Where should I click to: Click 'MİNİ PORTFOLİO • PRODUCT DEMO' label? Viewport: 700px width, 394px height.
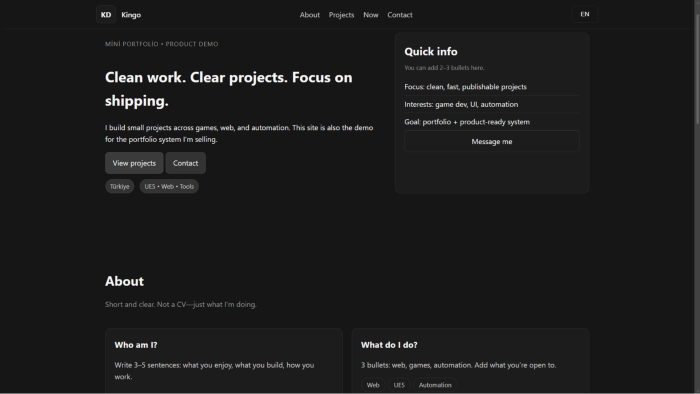point(162,44)
